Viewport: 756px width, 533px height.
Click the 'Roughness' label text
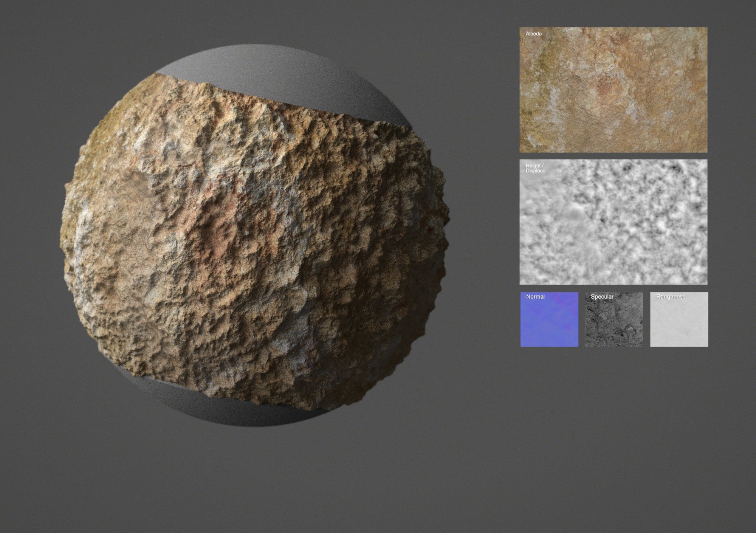point(670,297)
